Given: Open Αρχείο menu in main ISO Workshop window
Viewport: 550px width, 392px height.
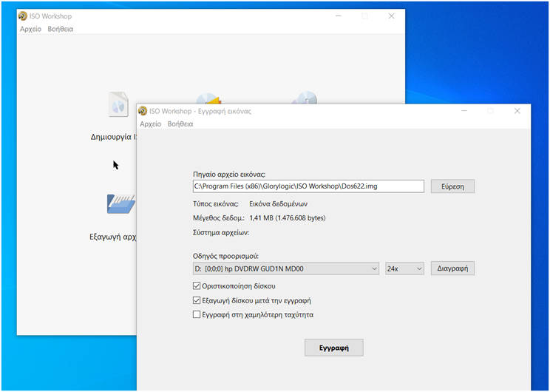Looking at the screenshot, I should coord(30,29).
